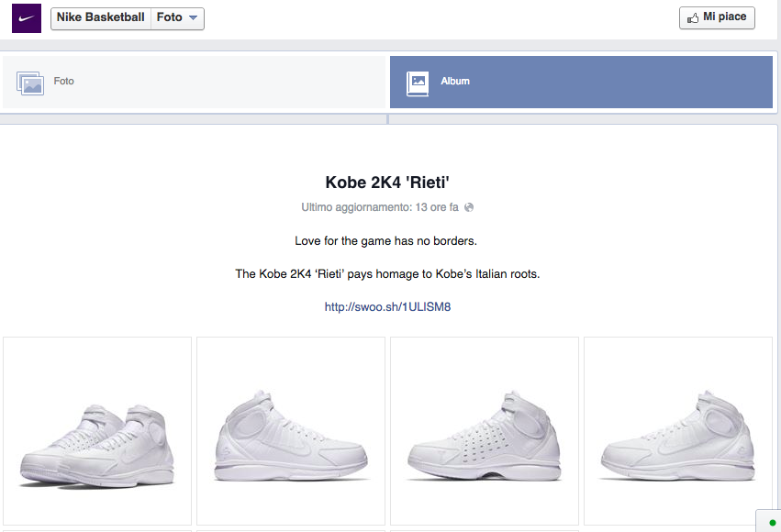Open the thumbnail showing the pair of sneakers
The height and width of the screenshot is (532, 781).
click(x=97, y=430)
